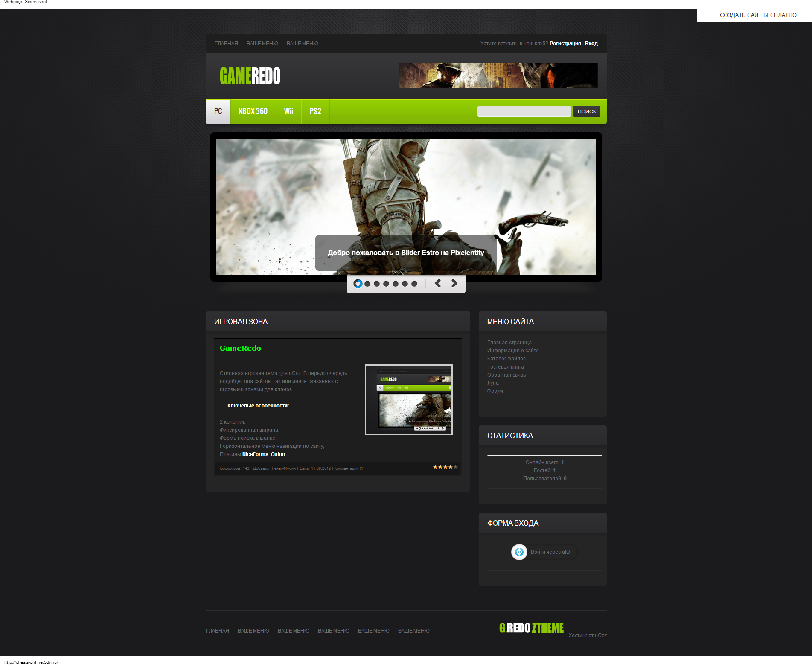Select second slider pagination dot
This screenshot has width=812, height=665.
coord(367,284)
